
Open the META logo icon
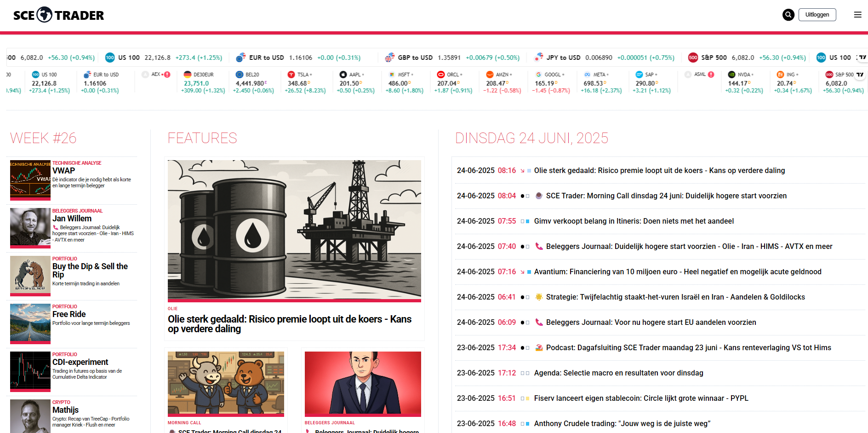coord(588,75)
